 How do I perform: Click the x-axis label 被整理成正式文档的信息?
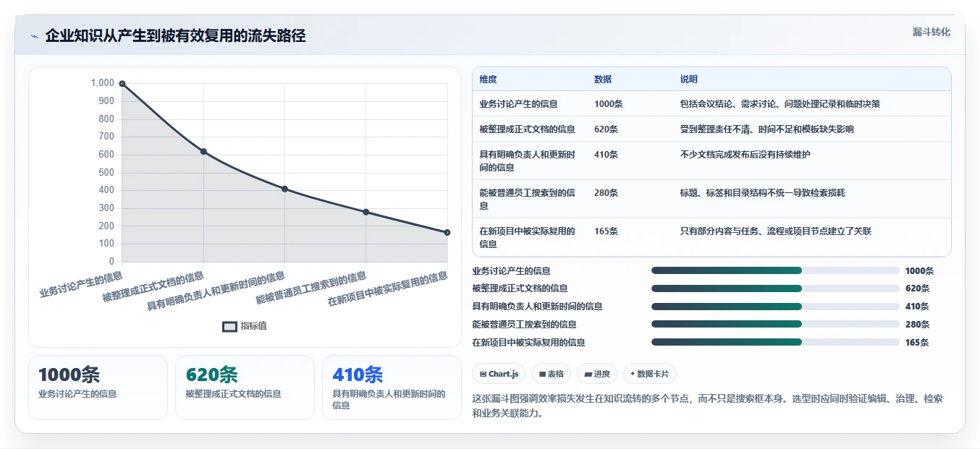154,287
